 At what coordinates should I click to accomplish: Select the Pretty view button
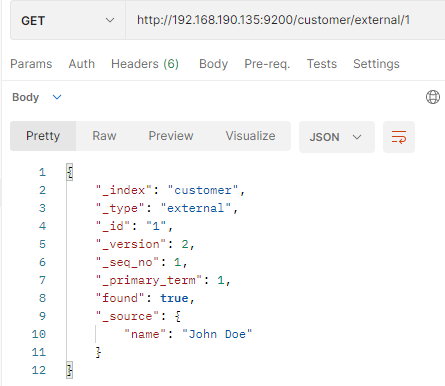click(x=43, y=136)
